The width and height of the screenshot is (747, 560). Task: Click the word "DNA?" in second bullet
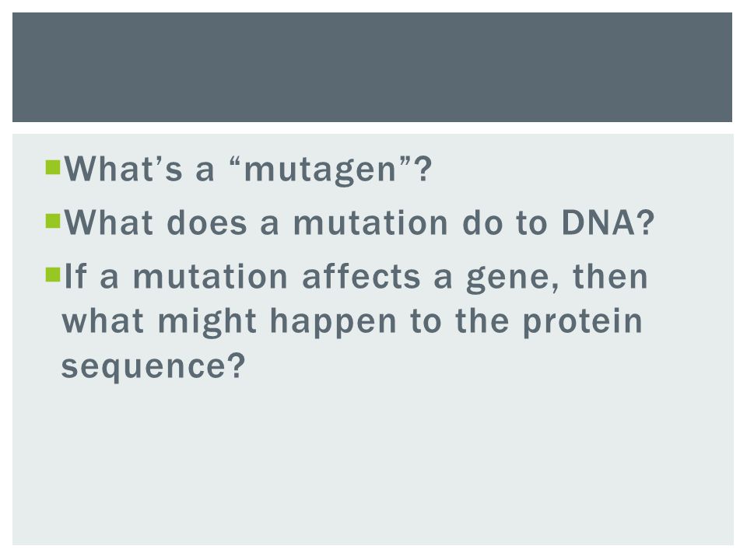point(608,222)
